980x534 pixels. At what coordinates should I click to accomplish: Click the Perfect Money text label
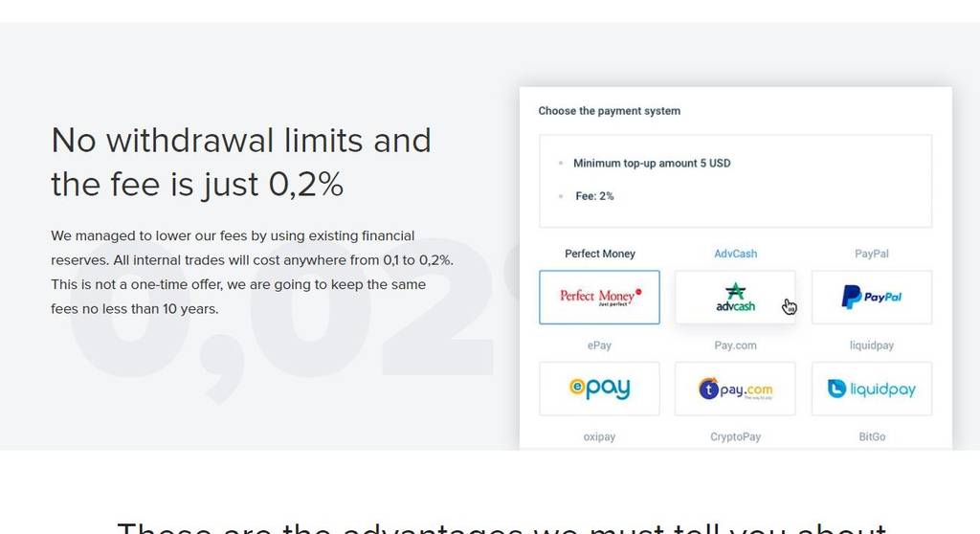(600, 254)
